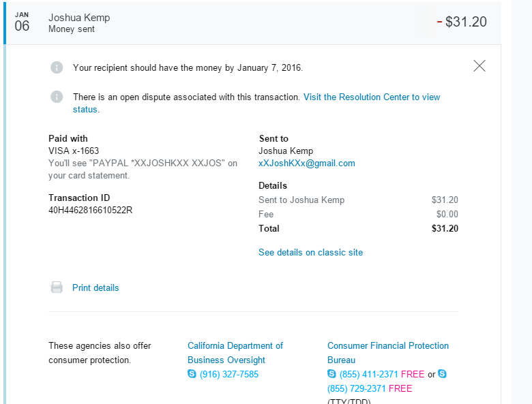Open Consumer Financial Protection Bureau link
This screenshot has width=532, height=404.
click(387, 346)
